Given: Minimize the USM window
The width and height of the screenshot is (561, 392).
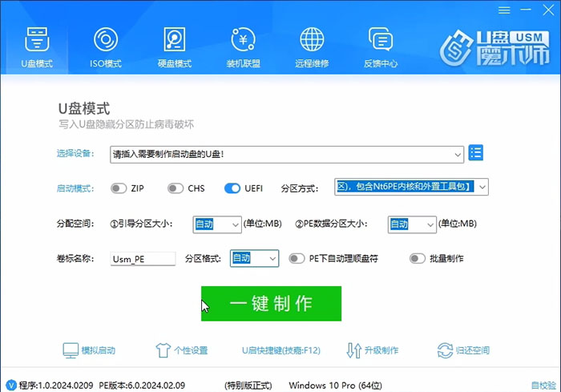Looking at the screenshot, I should [526, 10].
